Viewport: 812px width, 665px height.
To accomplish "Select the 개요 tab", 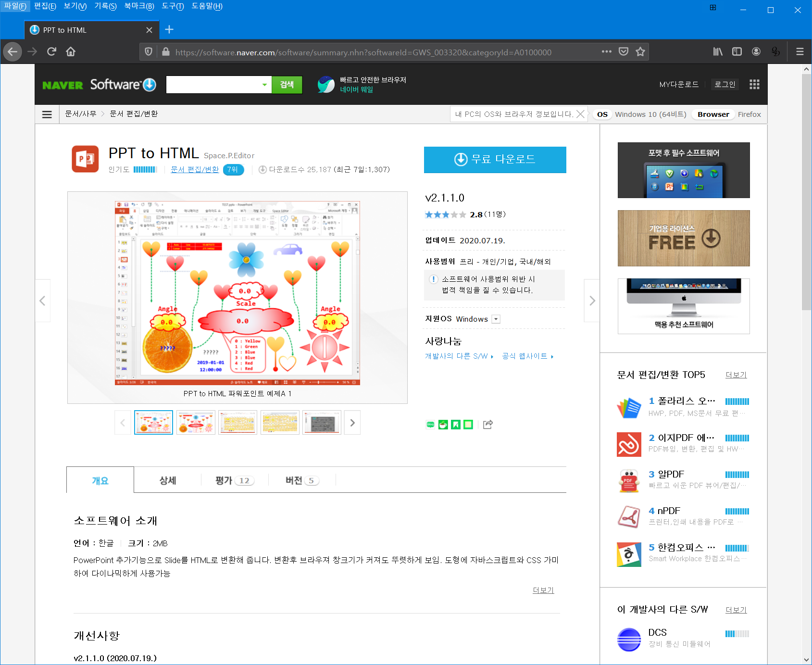I will pos(100,480).
